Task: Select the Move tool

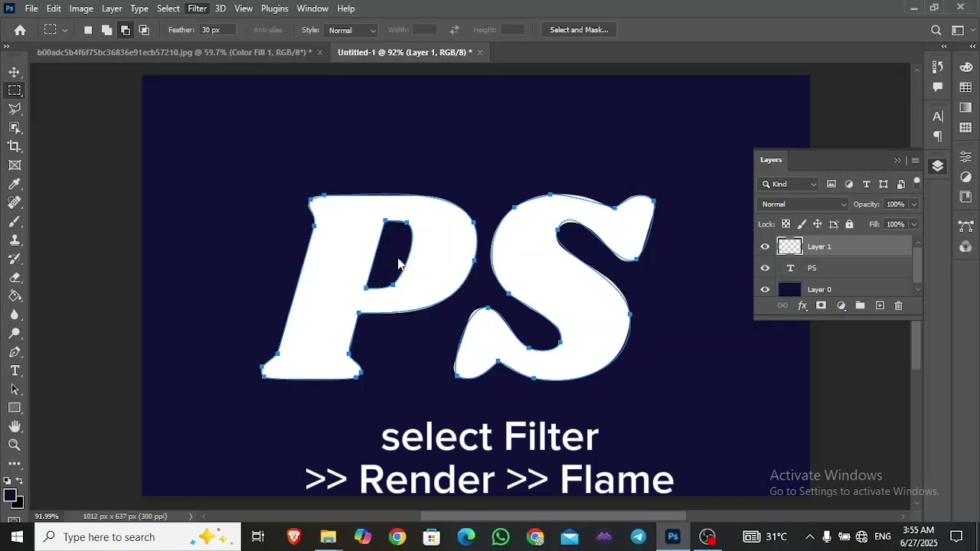Action: coord(15,72)
